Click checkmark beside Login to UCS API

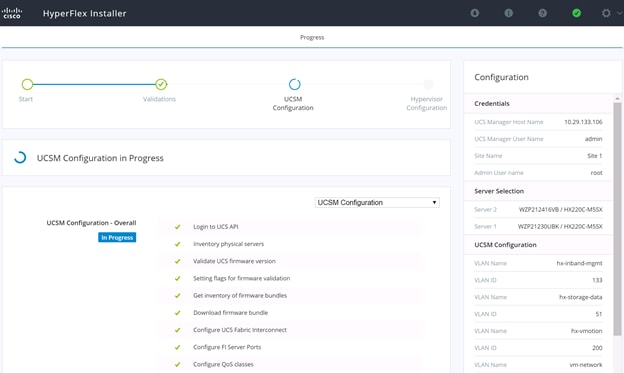click(177, 227)
